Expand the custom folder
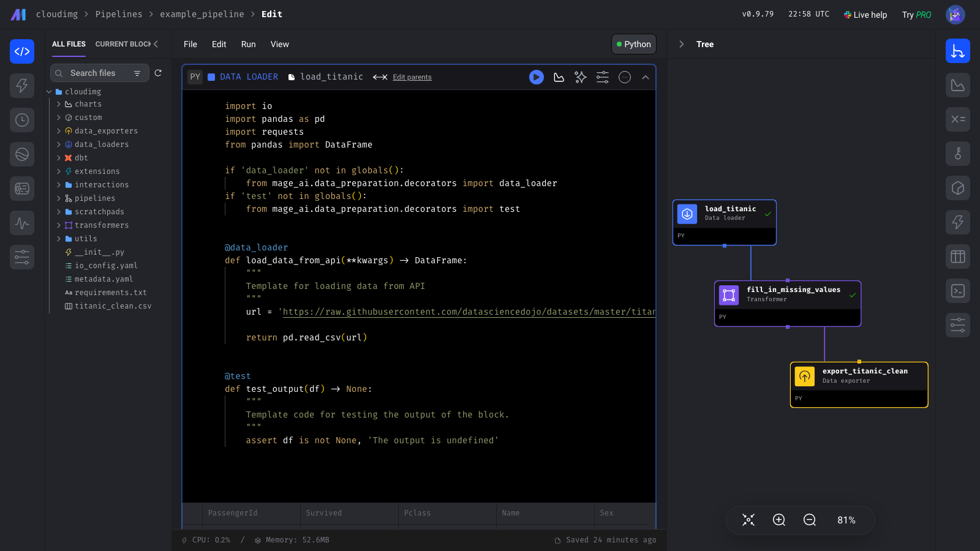This screenshot has width=980, height=551. (x=59, y=118)
